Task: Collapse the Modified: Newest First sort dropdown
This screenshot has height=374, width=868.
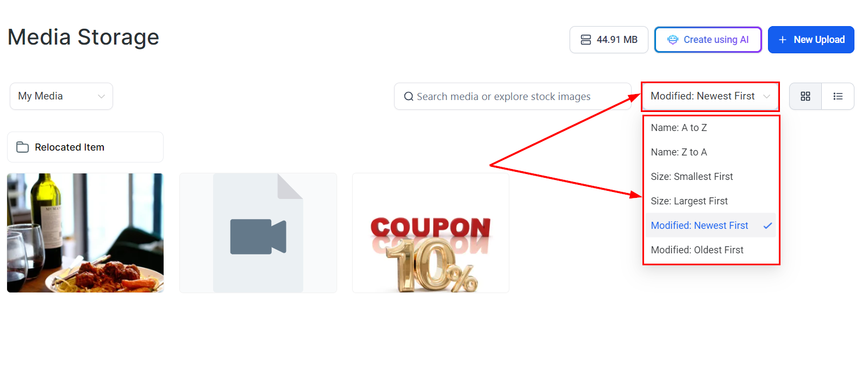Action: (x=710, y=96)
